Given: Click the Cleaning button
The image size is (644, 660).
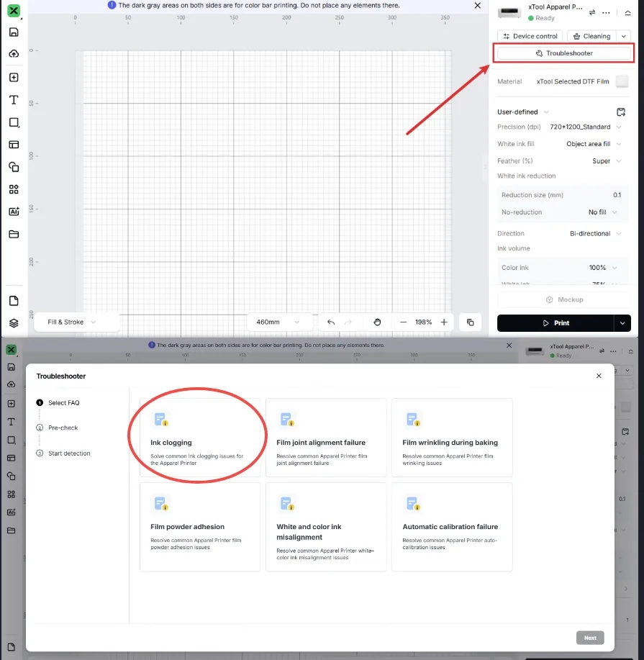Looking at the screenshot, I should pos(591,36).
